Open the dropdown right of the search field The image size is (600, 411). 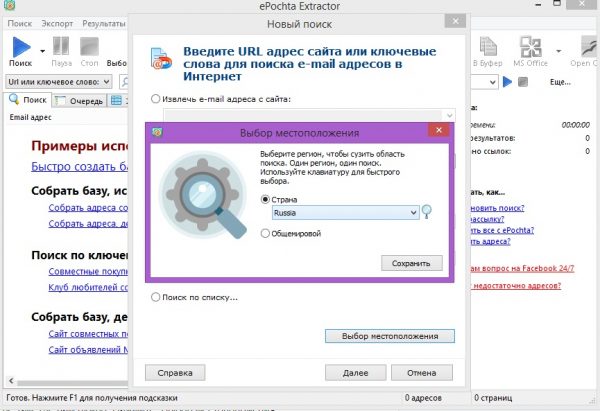[493, 82]
